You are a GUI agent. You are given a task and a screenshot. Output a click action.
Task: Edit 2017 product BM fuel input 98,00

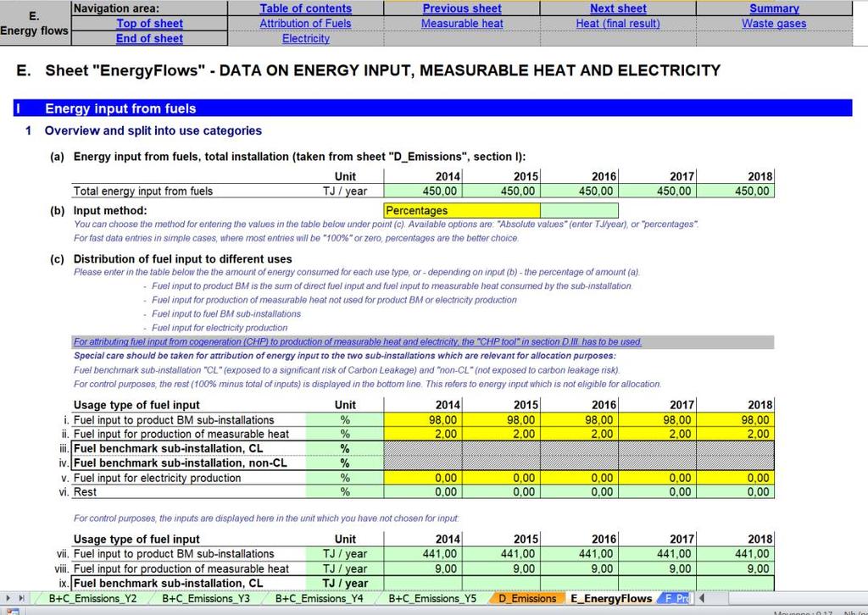pos(657,420)
